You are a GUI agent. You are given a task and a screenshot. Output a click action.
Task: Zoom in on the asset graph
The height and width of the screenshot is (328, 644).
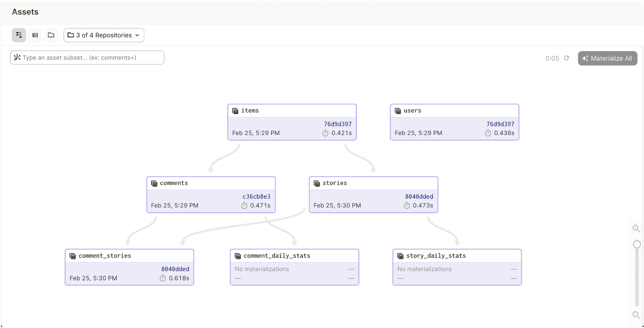click(636, 228)
